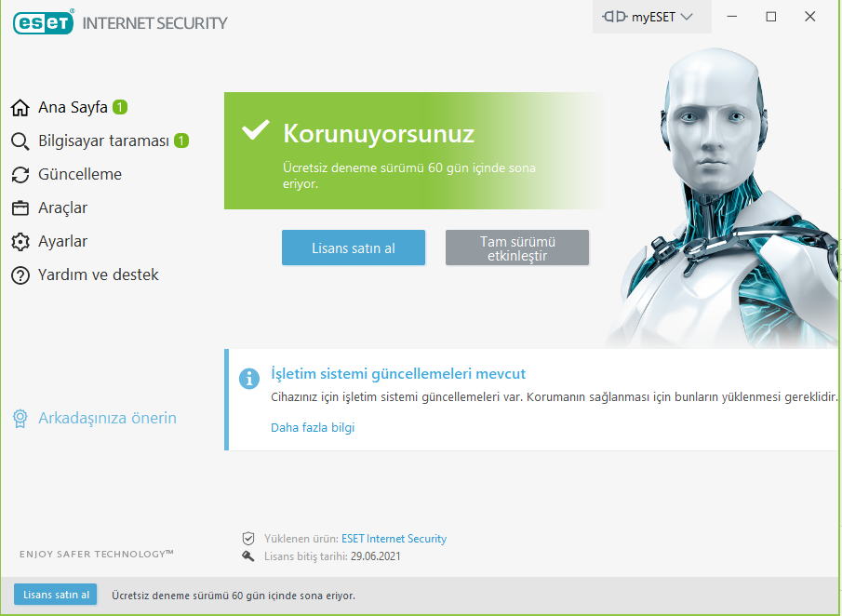
Task: Open the Daha fazla bilgi link
Action: [313, 427]
